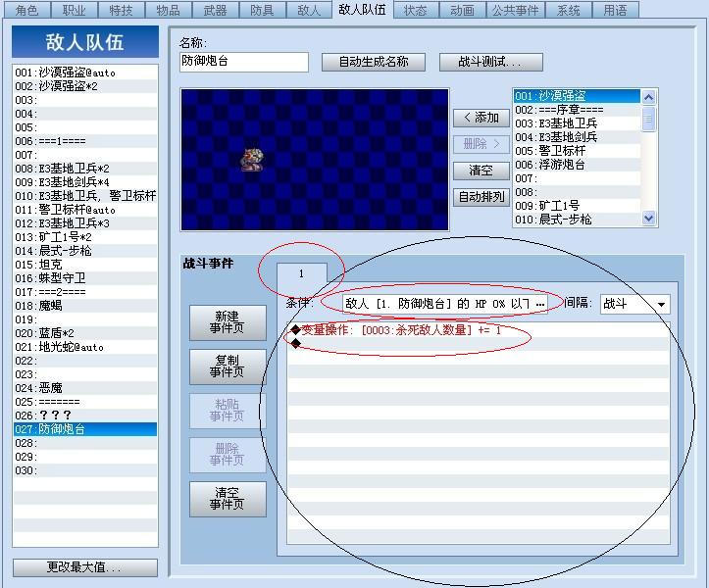The height and width of the screenshot is (588, 709).
Task: Open the 状态 tab
Action: 416,10
